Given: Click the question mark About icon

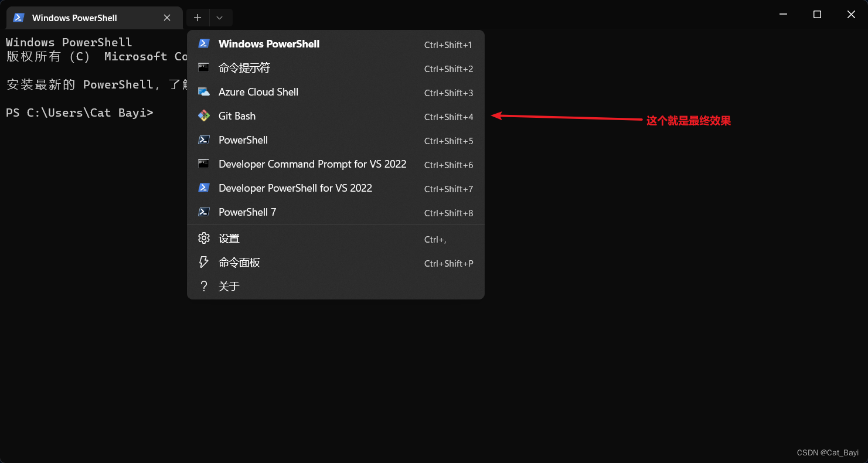Looking at the screenshot, I should click(204, 286).
